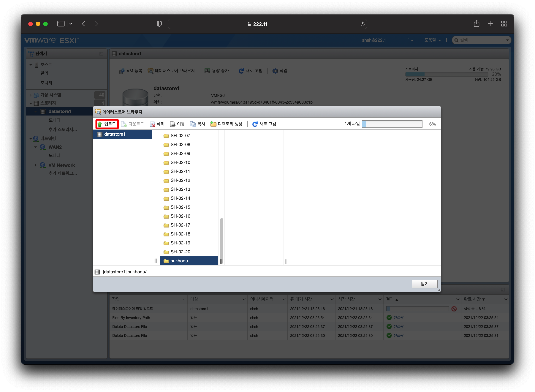The width and height of the screenshot is (535, 392).
Task: Click the Upload (업로드) button
Action: (107, 124)
